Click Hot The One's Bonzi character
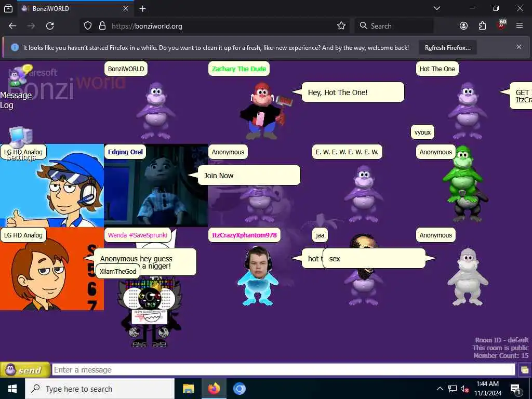This screenshot has height=399, width=532. [468, 111]
